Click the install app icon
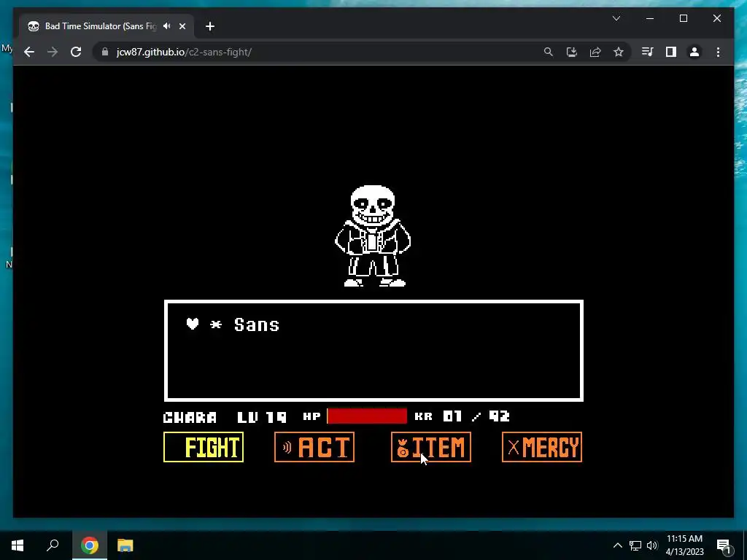This screenshot has height=560, width=747. click(x=572, y=52)
